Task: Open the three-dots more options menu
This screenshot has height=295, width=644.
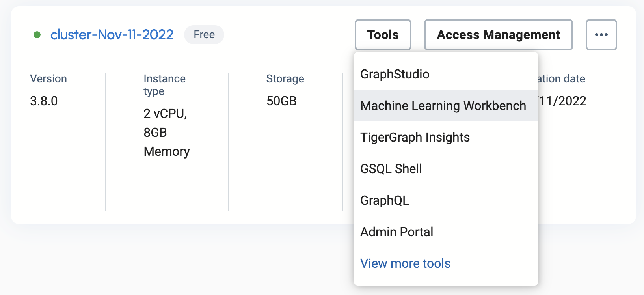Action: 601,35
